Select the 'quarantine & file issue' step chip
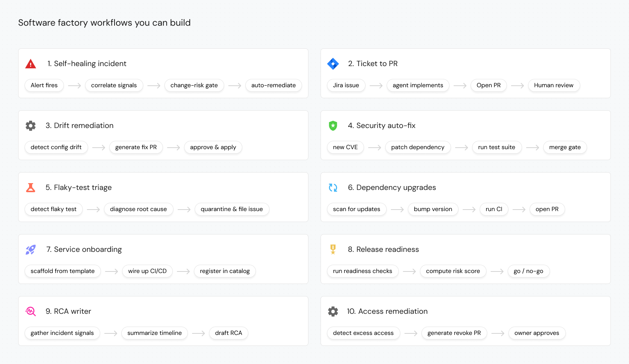 tap(232, 209)
